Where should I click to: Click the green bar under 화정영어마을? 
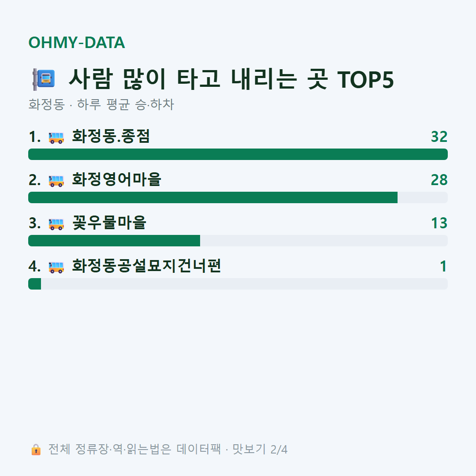pos(213,197)
